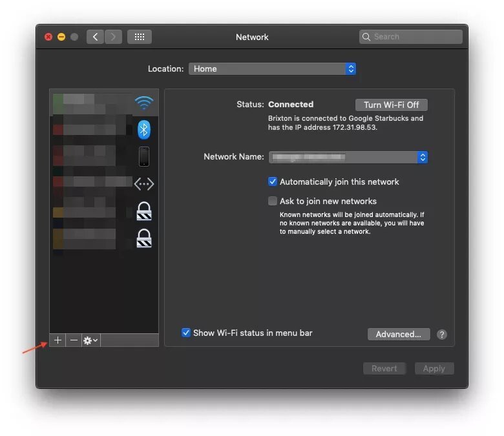Close the Network window
The image size is (504, 436).
48,37
